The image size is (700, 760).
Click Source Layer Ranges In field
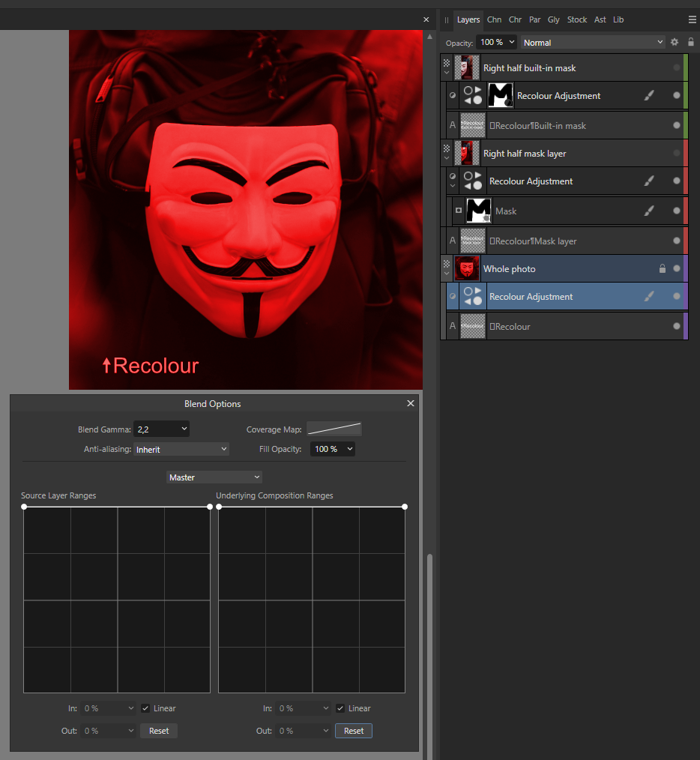point(108,708)
